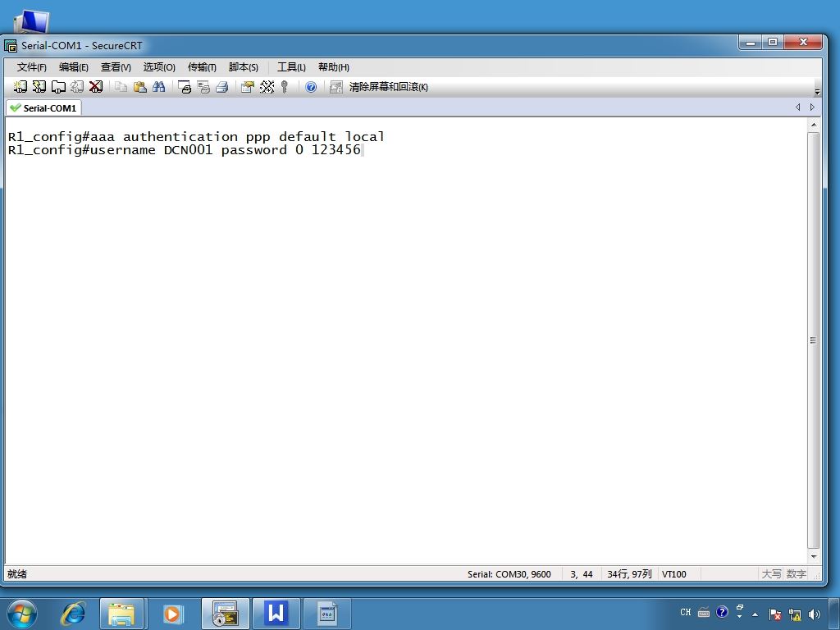Click the VT100 status bar entry
The width and height of the screenshot is (840, 630).
[x=674, y=574]
